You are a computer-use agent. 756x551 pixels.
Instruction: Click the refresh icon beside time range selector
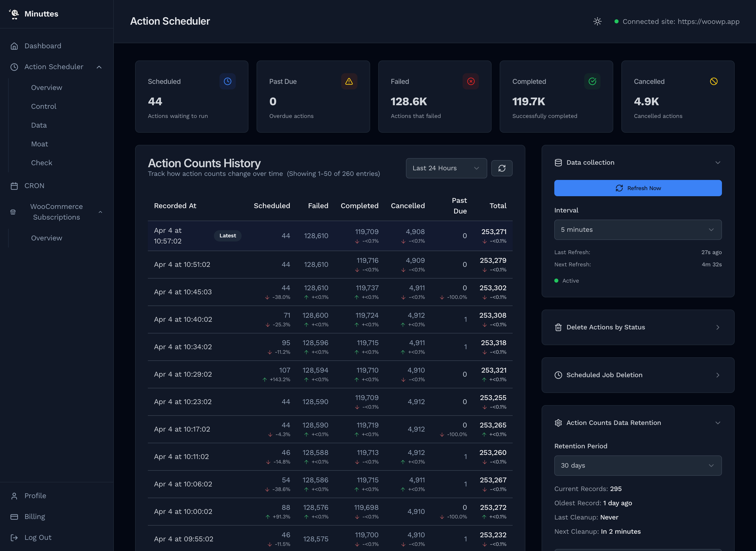pyautogui.click(x=502, y=168)
